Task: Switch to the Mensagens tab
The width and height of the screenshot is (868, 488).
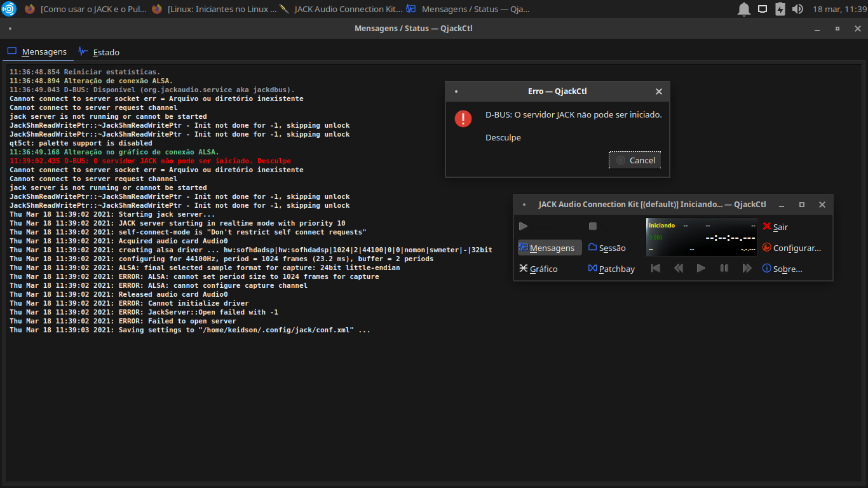Action: (x=37, y=52)
